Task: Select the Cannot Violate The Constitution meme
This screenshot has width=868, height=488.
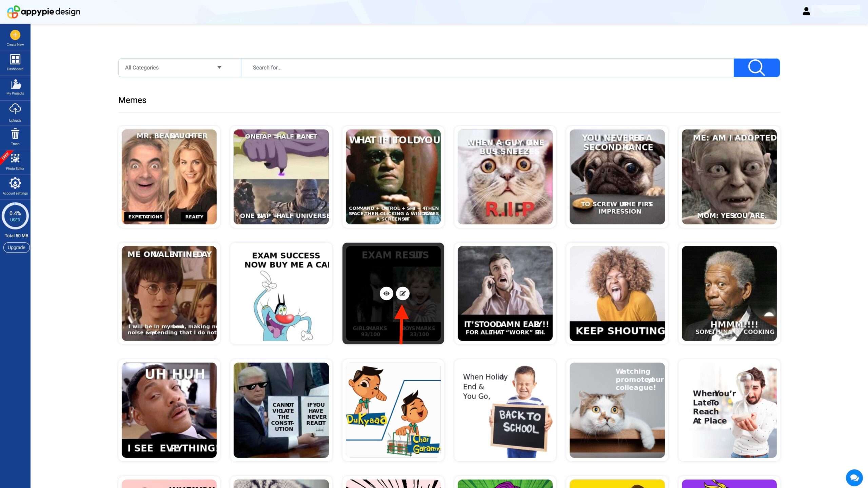Action: (281, 410)
